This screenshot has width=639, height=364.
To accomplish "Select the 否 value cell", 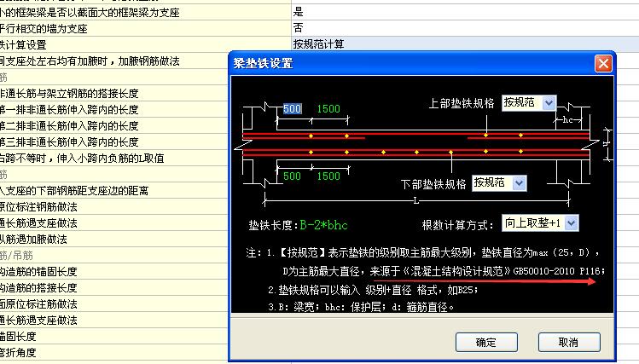I will point(465,28).
